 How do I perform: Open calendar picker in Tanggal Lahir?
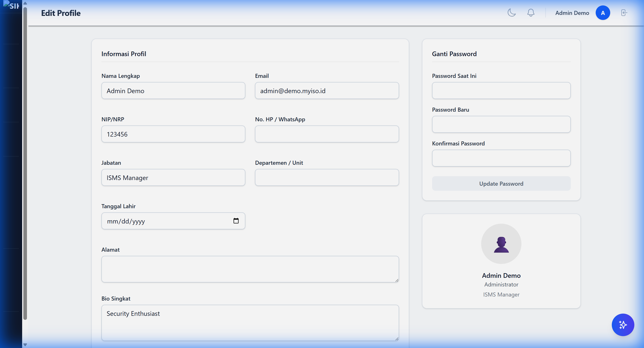[x=236, y=221]
